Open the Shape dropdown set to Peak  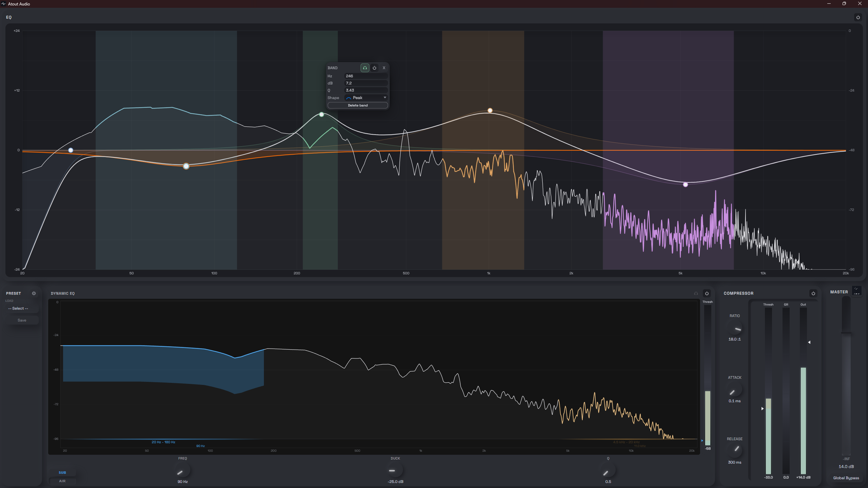click(x=366, y=98)
